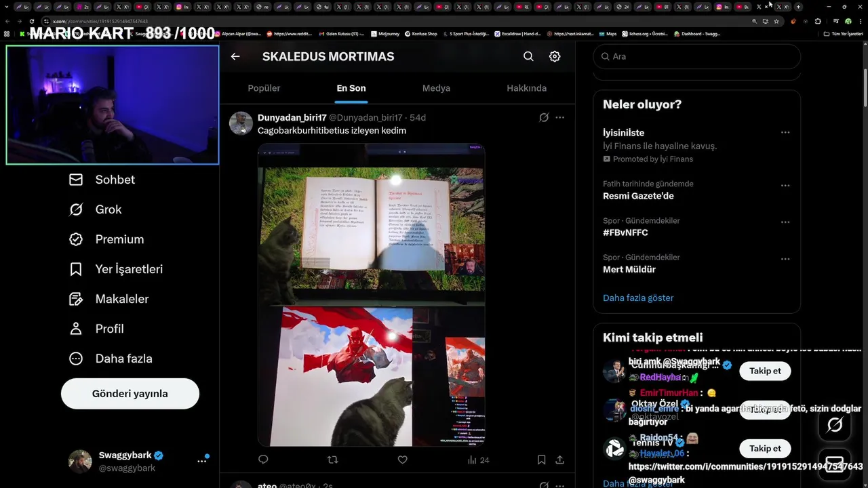Image resolution: width=868 pixels, height=488 pixels.
Task: Go back with the community header arrow
Action: point(235,56)
